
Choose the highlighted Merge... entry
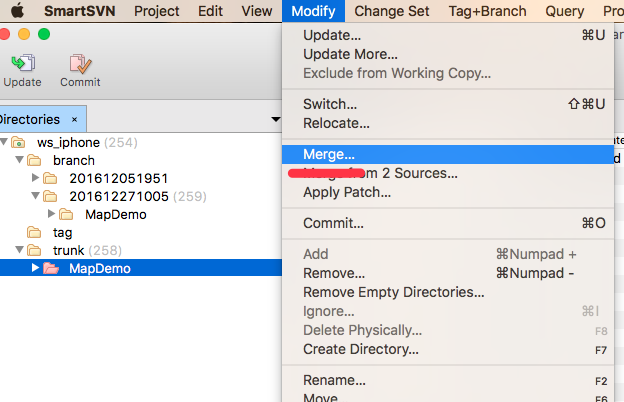448,154
